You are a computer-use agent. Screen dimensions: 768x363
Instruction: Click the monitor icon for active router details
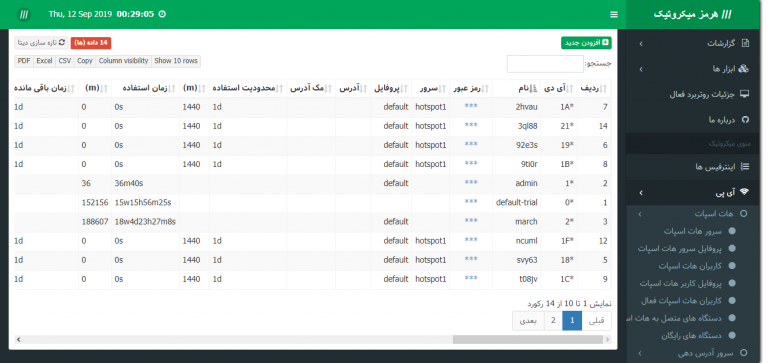click(744, 94)
